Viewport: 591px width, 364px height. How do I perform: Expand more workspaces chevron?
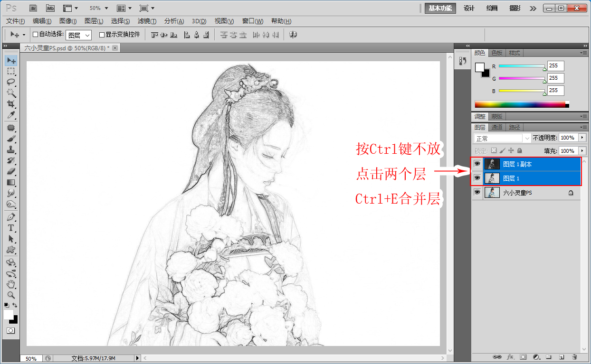pos(533,8)
